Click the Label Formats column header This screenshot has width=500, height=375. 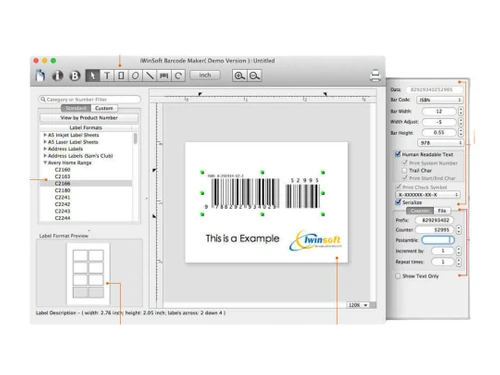tap(86, 128)
